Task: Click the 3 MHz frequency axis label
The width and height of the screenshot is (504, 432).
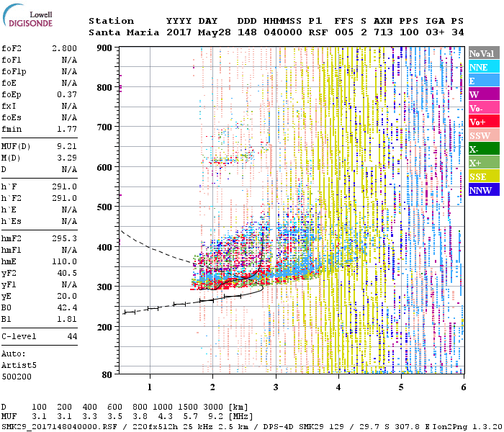Action: coord(276,387)
